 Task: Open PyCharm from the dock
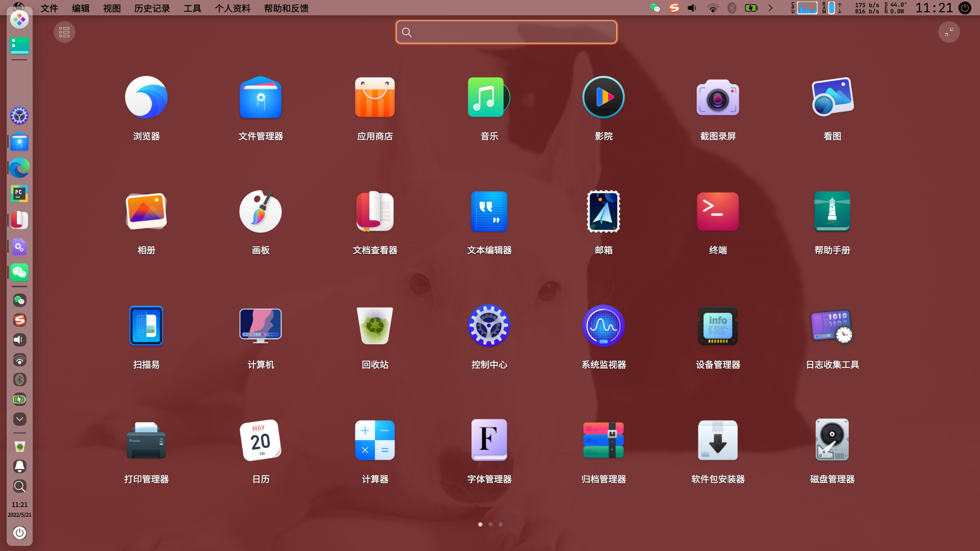tap(19, 194)
